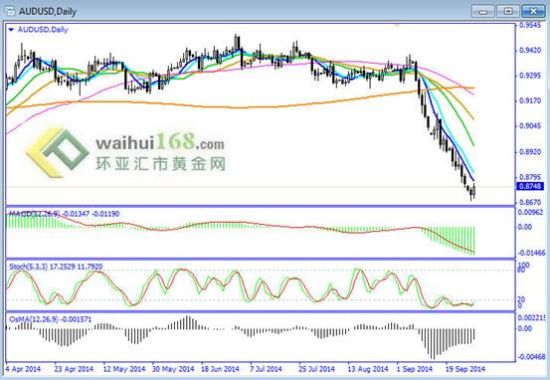Click the 0.8670 price axis value
Viewport: 550px width, 380px height.
tap(530, 202)
